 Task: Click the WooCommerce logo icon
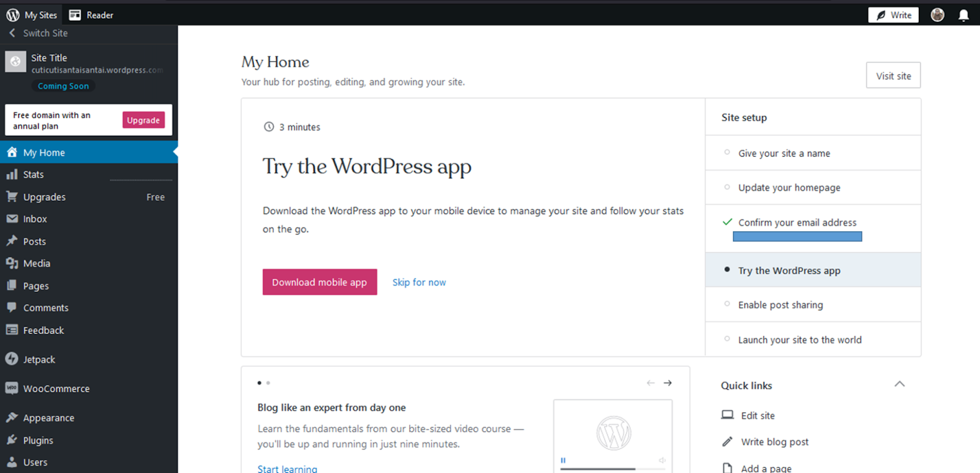tap(12, 389)
